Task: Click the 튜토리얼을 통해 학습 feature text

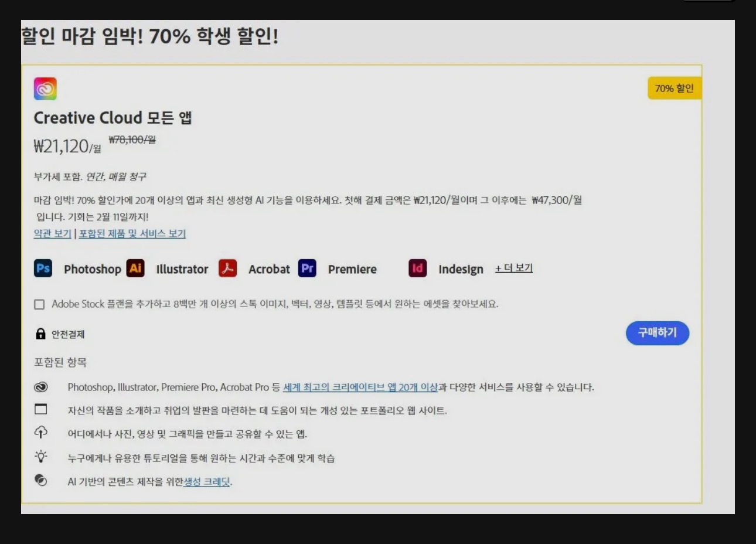Action: coord(201,458)
